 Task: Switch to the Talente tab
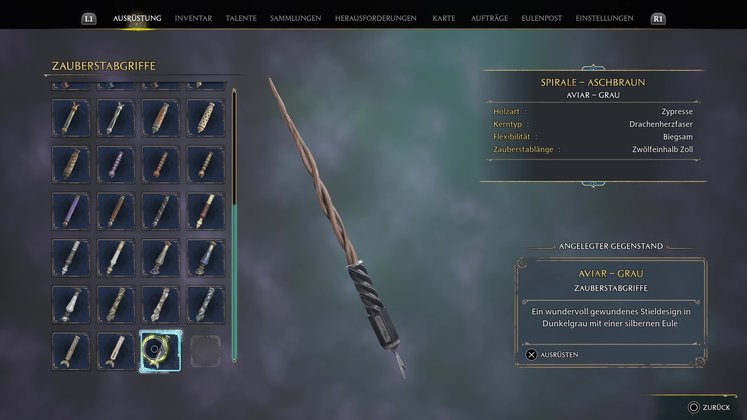pos(241,18)
